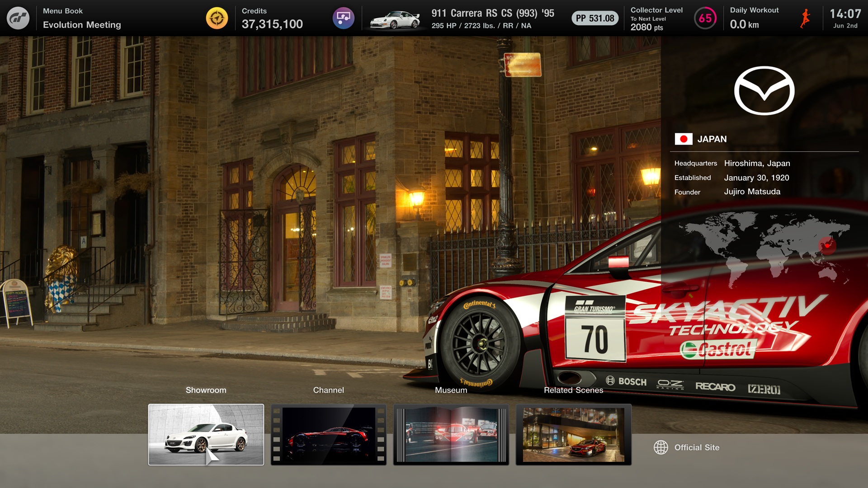The height and width of the screenshot is (488, 868).
Task: Click the purple mission chat icon
Action: [x=344, y=18]
